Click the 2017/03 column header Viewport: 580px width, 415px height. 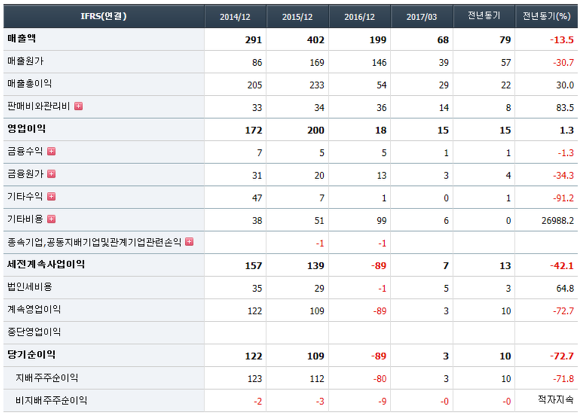pos(422,17)
